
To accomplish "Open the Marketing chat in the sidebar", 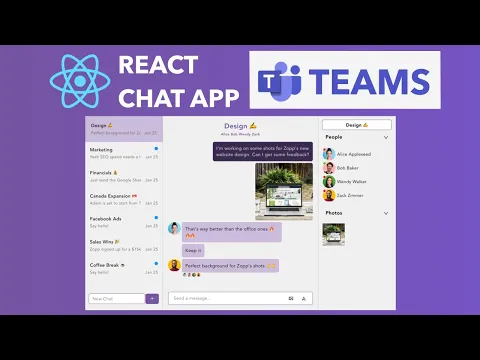I will [124, 153].
